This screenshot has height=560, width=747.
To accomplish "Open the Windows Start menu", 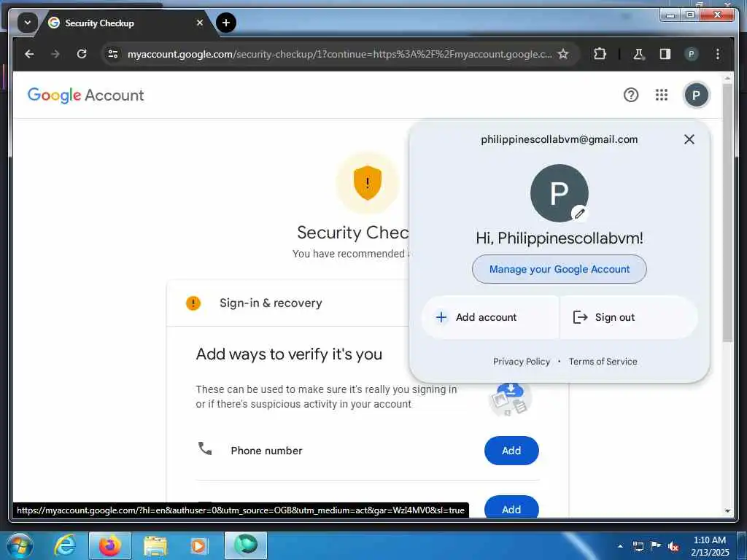I will [19, 545].
